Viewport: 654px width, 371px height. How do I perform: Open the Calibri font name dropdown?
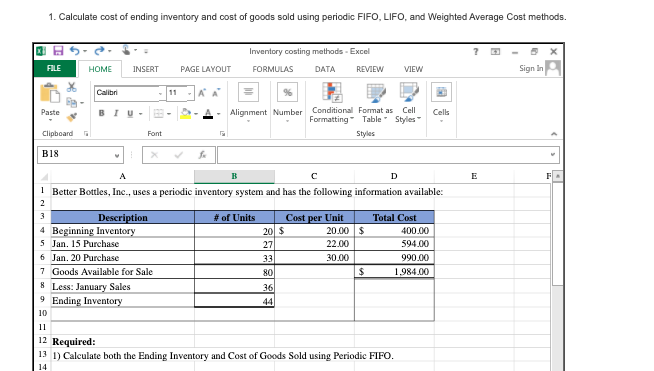click(160, 93)
